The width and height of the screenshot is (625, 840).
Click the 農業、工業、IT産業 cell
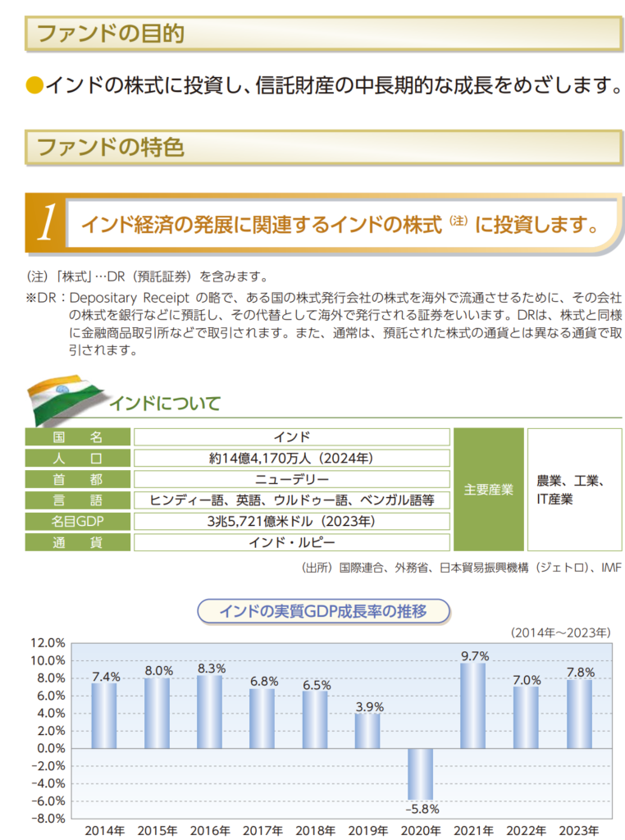point(571,490)
